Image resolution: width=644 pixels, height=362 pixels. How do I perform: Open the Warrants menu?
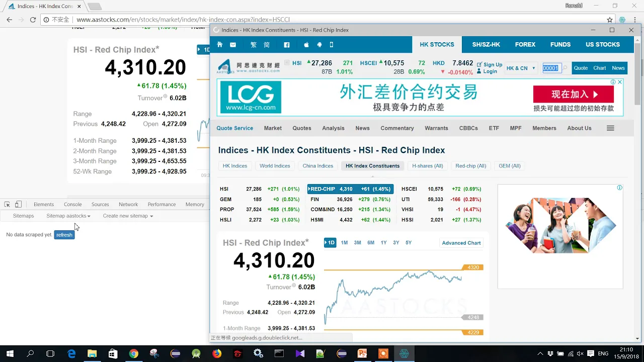436,128
